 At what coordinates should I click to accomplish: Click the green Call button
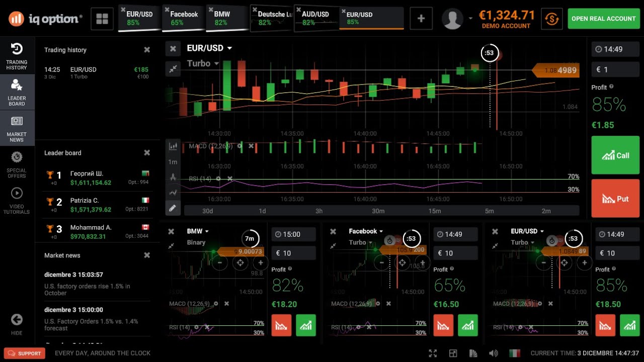(615, 155)
